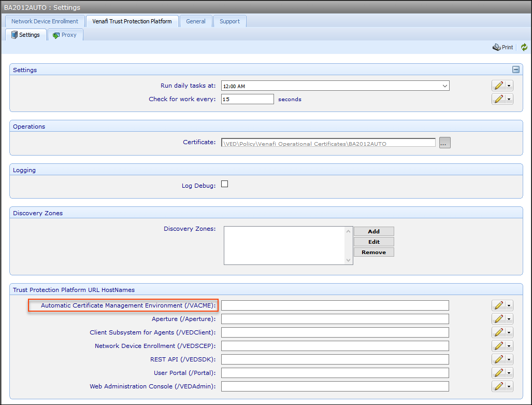Click the pencil icon for Aperture (/Aperture)
532x405 pixels.
point(499,318)
